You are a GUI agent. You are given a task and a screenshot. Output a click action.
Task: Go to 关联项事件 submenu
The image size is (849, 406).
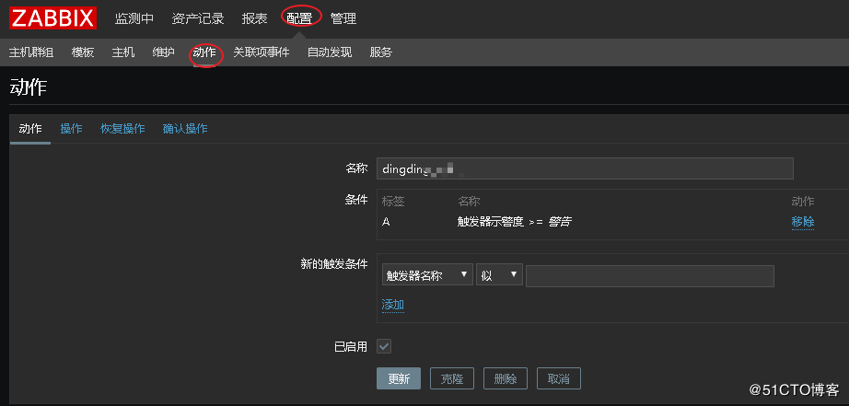point(262,53)
